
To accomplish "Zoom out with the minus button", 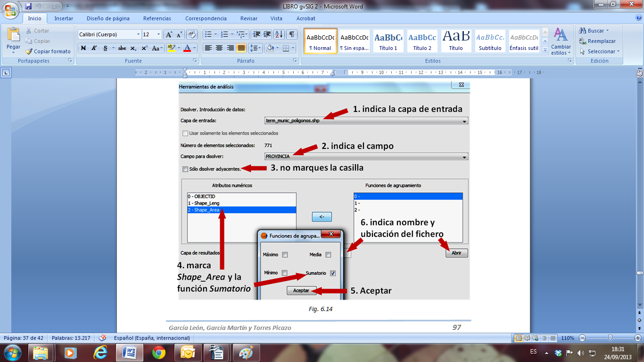I will tap(582, 338).
